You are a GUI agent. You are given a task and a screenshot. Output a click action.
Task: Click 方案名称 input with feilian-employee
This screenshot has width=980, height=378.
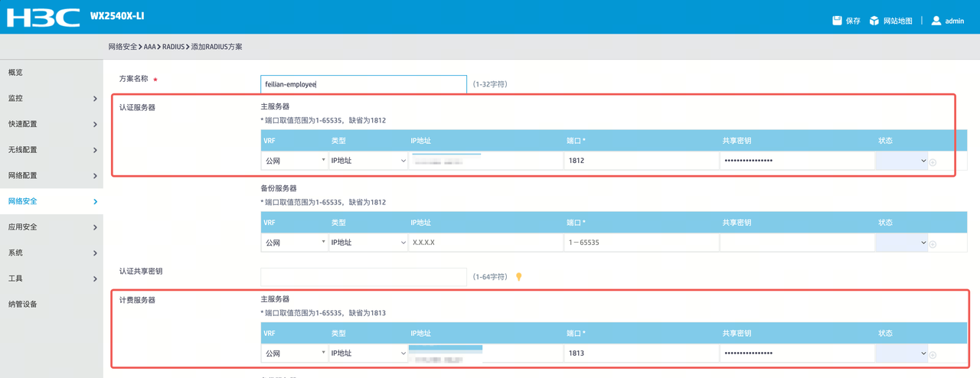364,84
